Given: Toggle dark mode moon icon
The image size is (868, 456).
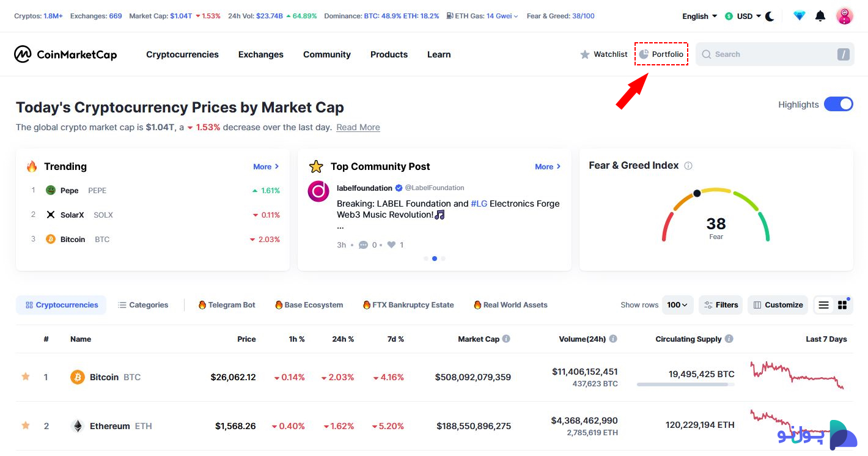Looking at the screenshot, I should point(770,17).
